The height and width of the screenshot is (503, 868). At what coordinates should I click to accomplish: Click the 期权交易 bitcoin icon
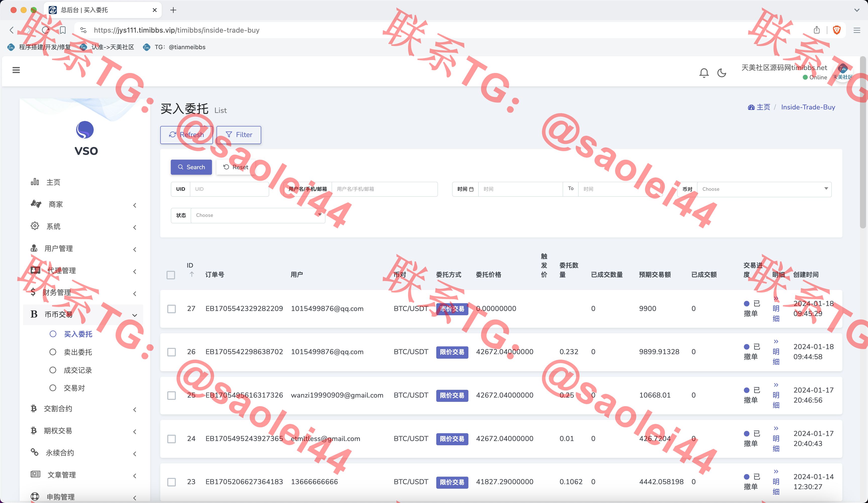coord(34,430)
